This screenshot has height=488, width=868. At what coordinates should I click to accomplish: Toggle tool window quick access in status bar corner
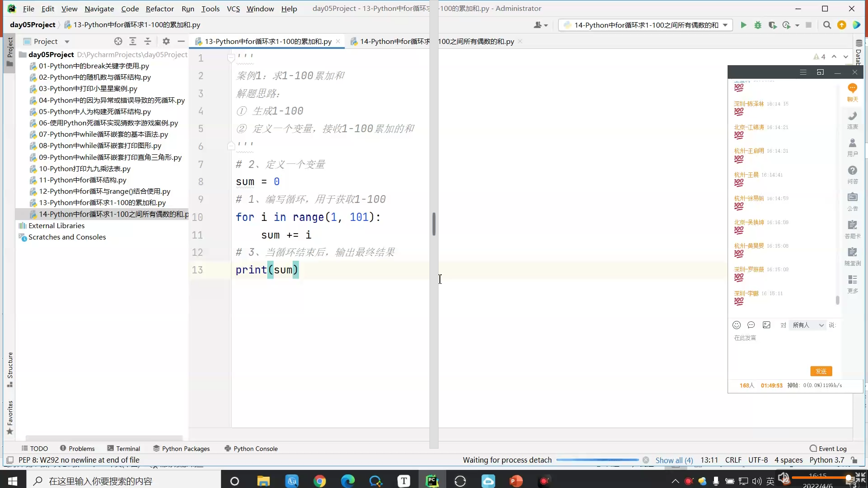tap(10, 460)
